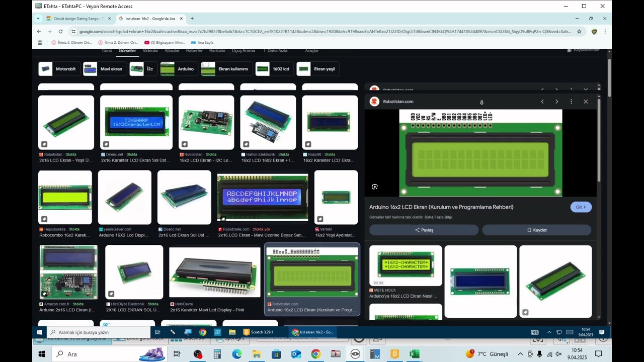Close the image preview panel

[x=586, y=102]
